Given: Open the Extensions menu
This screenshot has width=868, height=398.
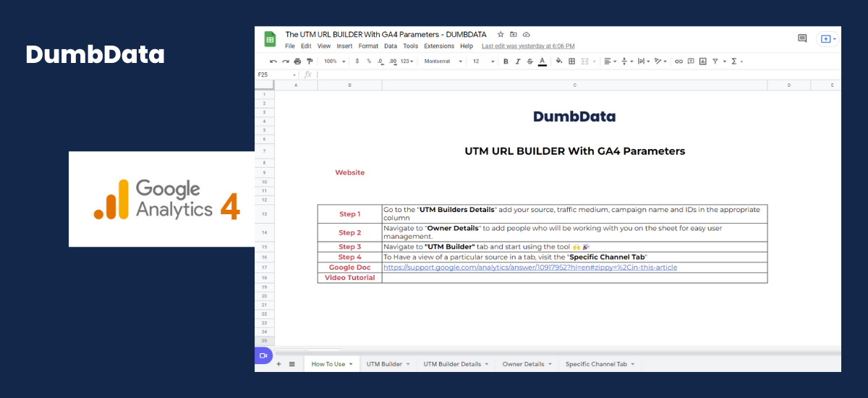Looking at the screenshot, I should 439,46.
